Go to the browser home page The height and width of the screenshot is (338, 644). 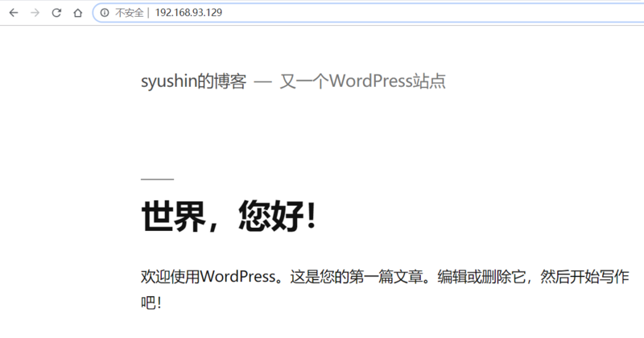[77, 13]
